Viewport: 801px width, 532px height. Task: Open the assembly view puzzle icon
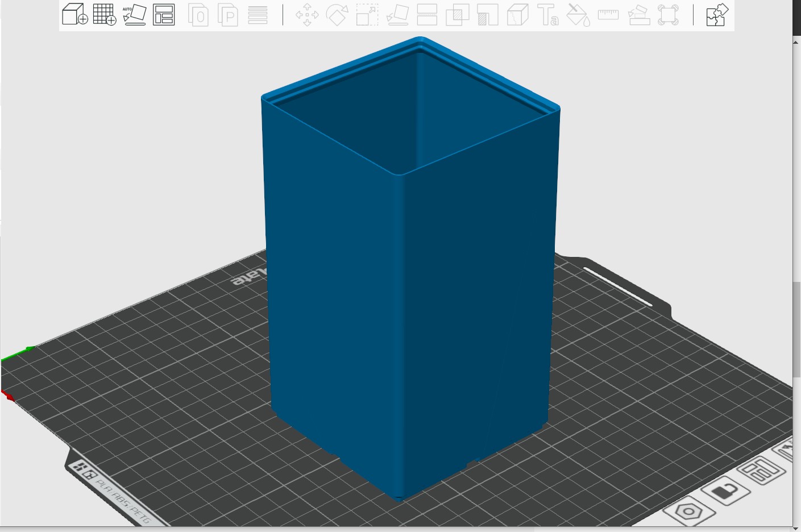716,16
